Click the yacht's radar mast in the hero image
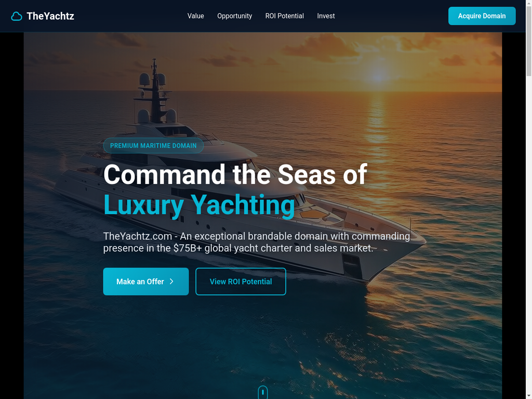 coord(155,90)
